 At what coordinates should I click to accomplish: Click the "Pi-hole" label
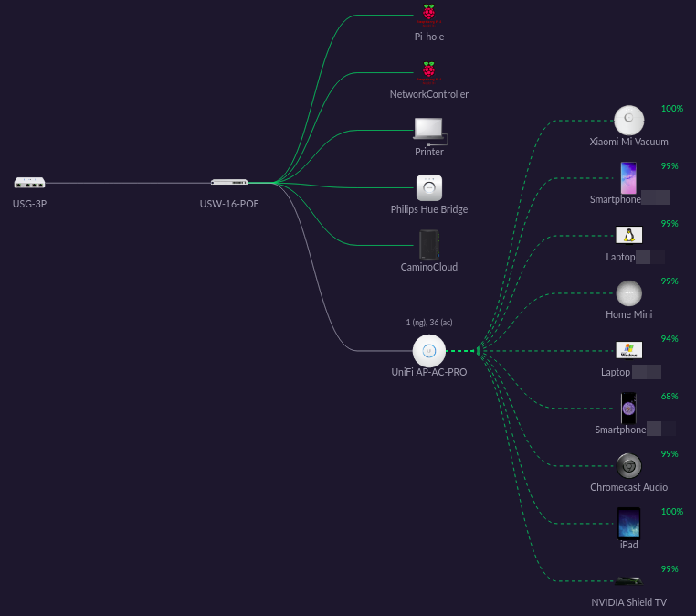428,37
